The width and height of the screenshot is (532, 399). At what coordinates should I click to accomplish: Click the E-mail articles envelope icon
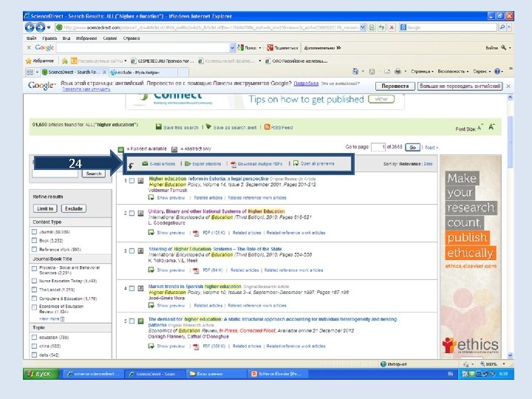click(145, 163)
